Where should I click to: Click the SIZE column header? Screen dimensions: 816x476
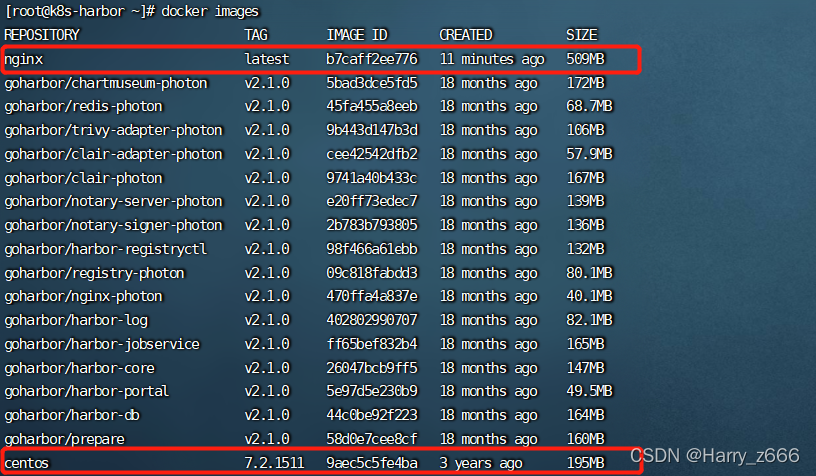pyautogui.click(x=582, y=35)
